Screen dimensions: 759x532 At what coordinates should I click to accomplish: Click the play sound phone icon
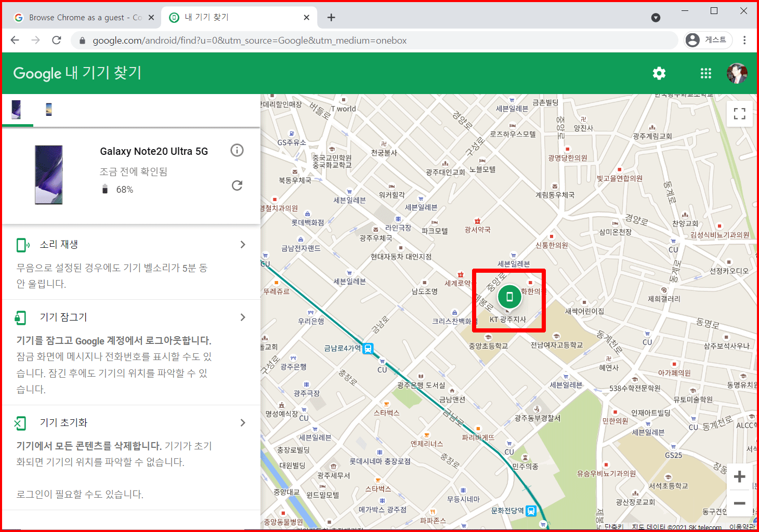[x=22, y=245]
